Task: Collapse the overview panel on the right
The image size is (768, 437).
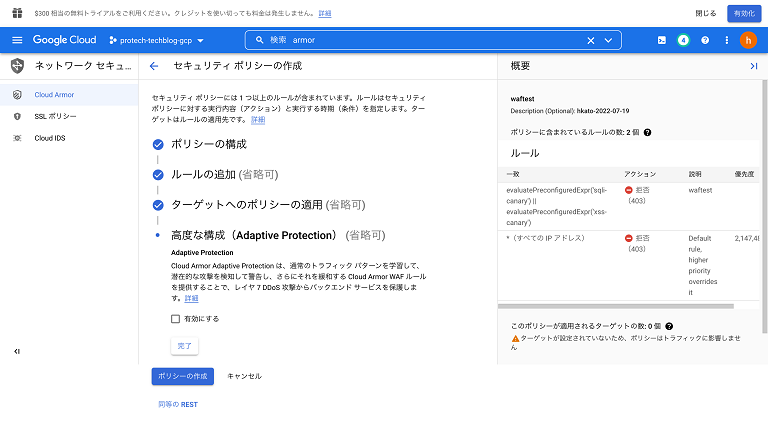Action: [753, 66]
